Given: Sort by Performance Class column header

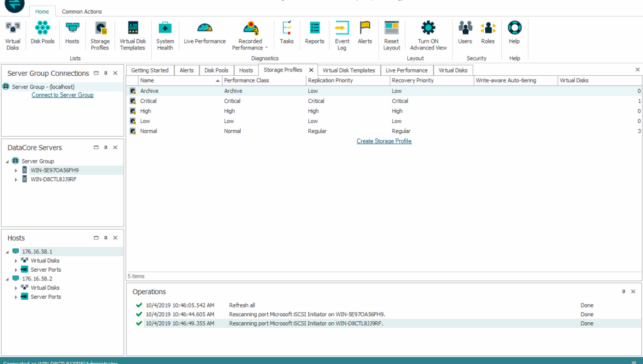Looking at the screenshot, I should pos(264,81).
